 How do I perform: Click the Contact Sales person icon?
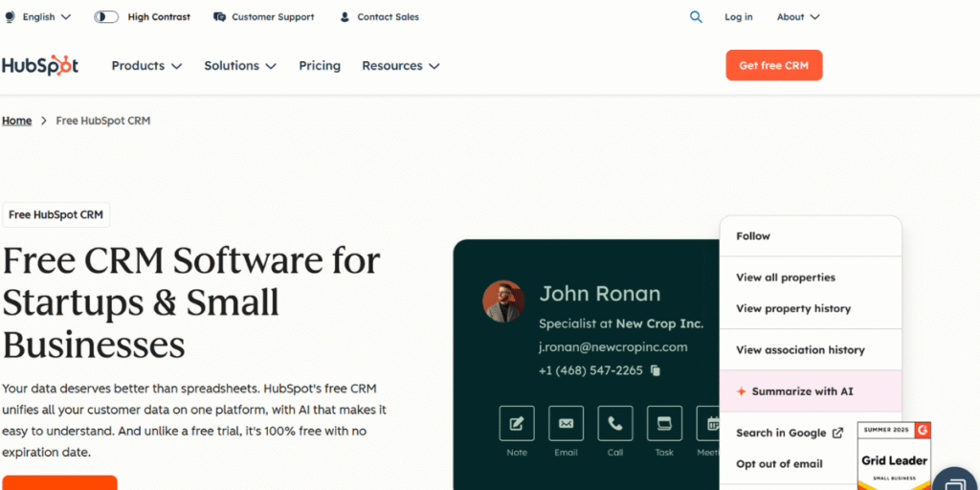point(345,17)
